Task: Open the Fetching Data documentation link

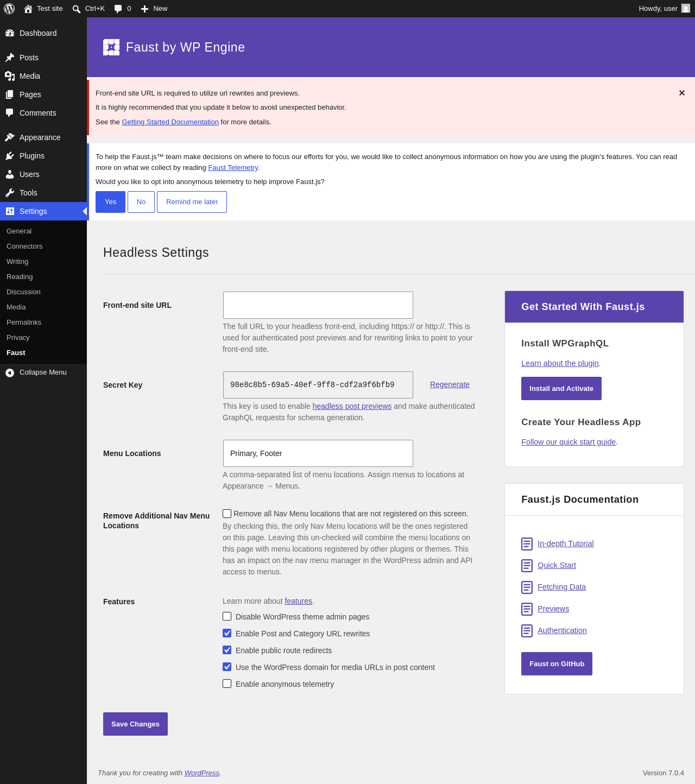Action: click(561, 587)
